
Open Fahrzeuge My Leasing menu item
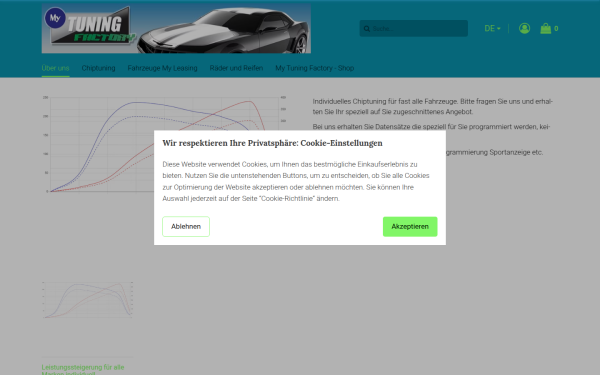pos(162,68)
